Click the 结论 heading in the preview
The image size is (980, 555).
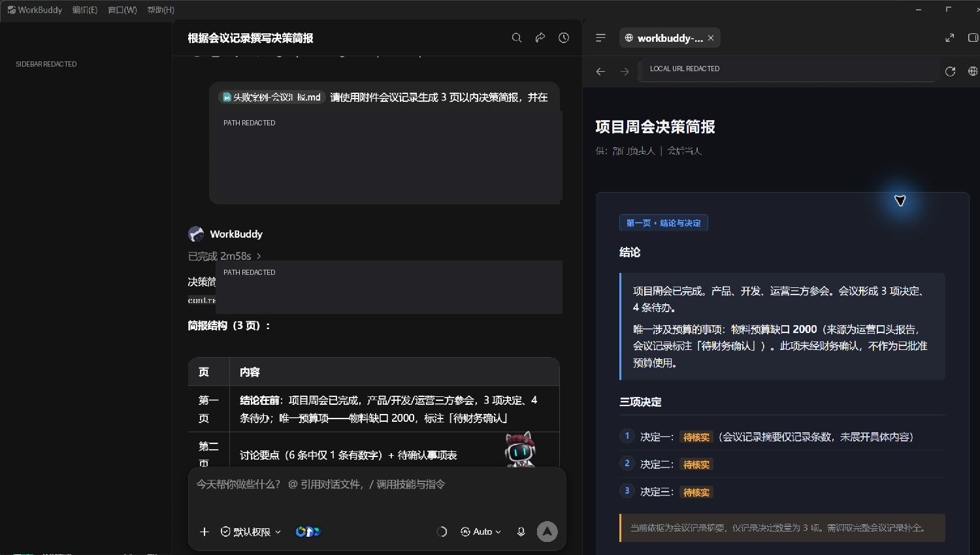pyautogui.click(x=630, y=252)
